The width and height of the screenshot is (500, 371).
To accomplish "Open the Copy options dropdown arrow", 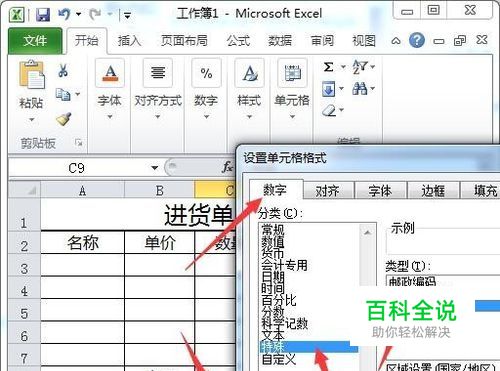I will point(78,94).
